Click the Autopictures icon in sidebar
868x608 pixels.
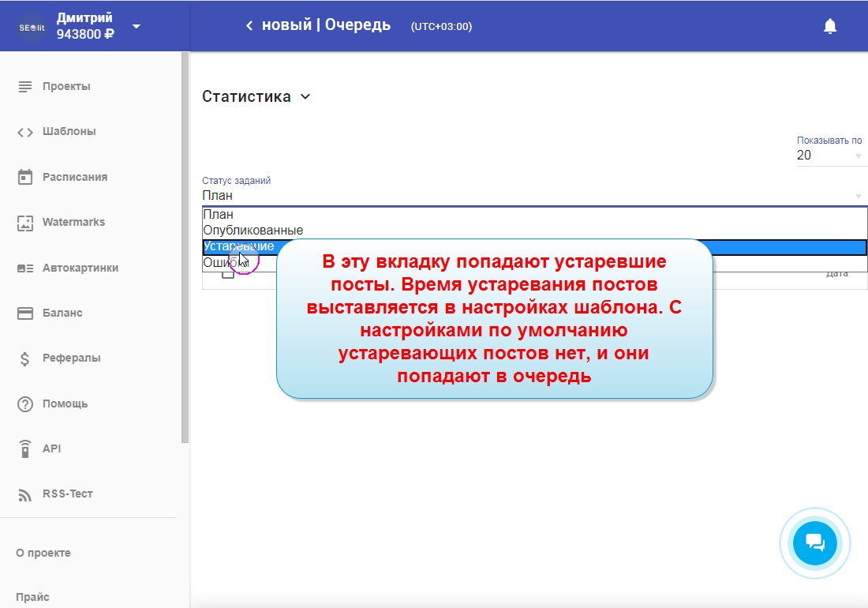click(25, 268)
